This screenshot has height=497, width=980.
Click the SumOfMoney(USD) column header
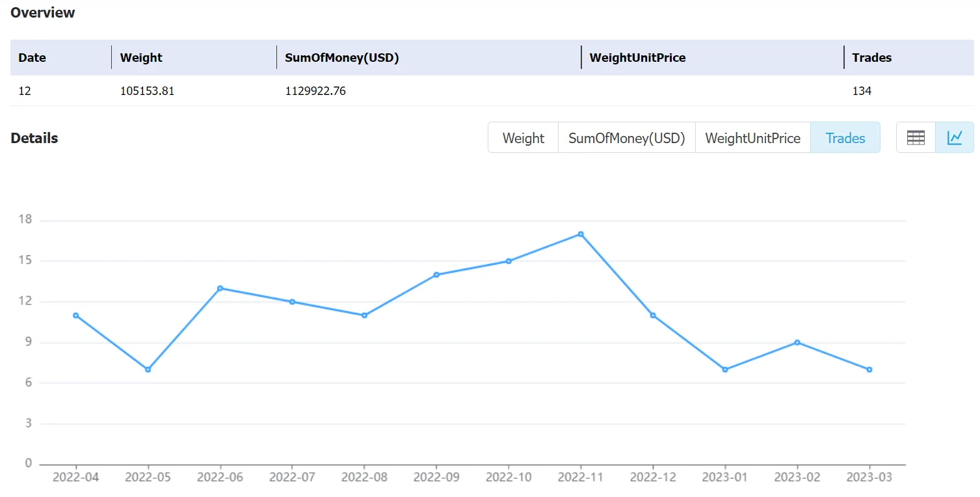point(342,57)
